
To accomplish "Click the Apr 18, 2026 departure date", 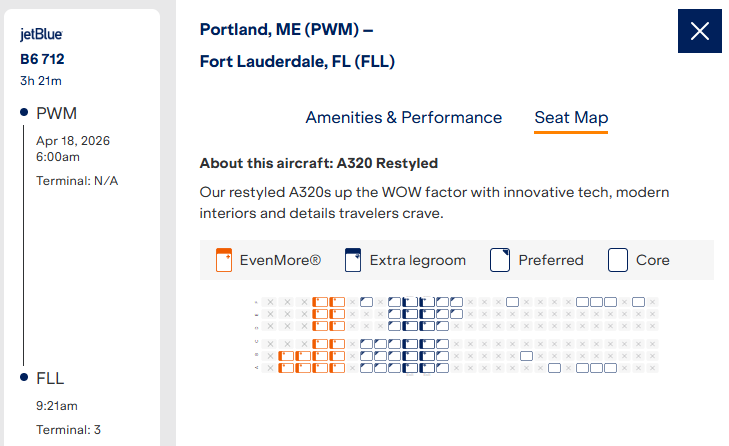I will [x=72, y=140].
